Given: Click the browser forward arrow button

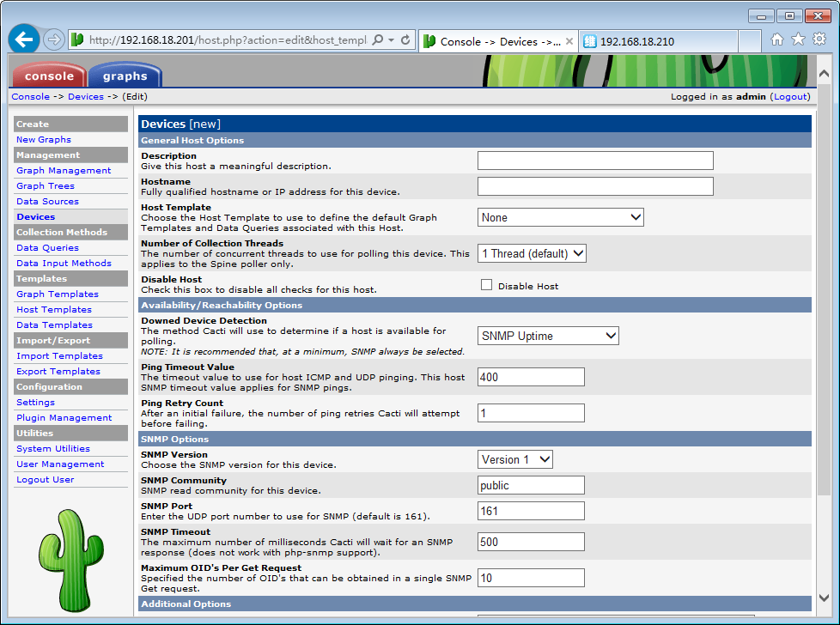Looking at the screenshot, I should pos(53,39).
